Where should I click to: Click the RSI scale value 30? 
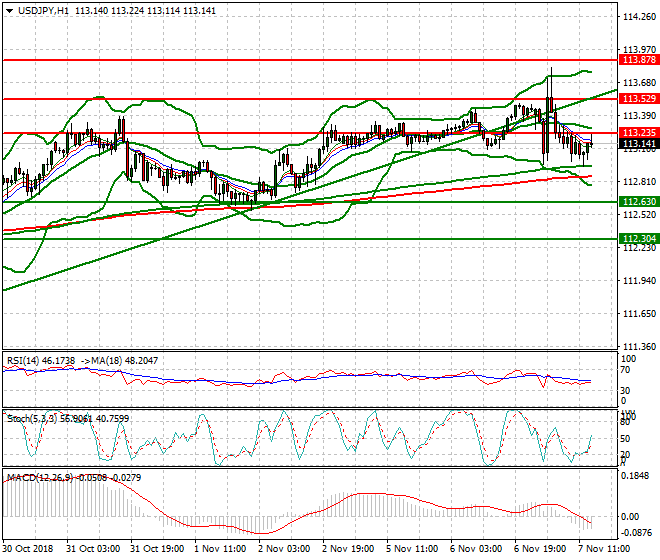pyautogui.click(x=625, y=391)
